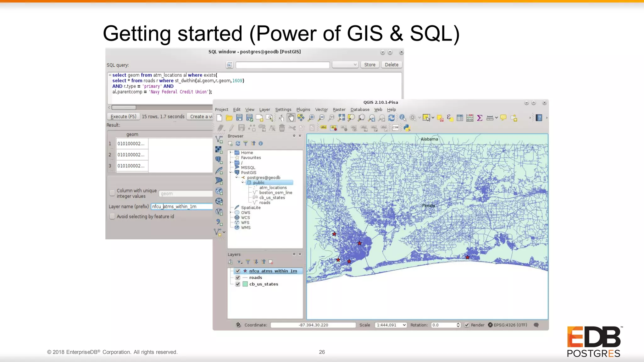Click the New Project icon in QGIS toolbar
Image resolution: width=644 pixels, height=362 pixels.
[219, 118]
